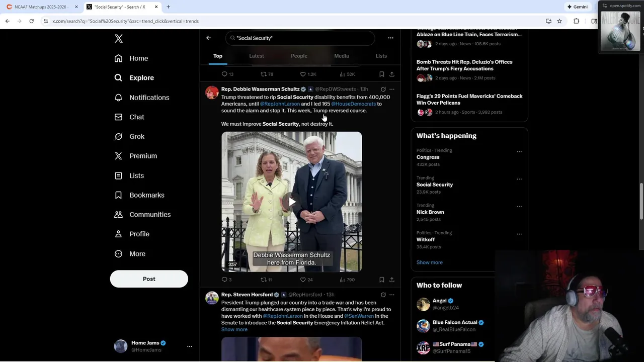The width and height of the screenshot is (644, 362).
Task: Share the Schultz post
Action: tap(392, 280)
